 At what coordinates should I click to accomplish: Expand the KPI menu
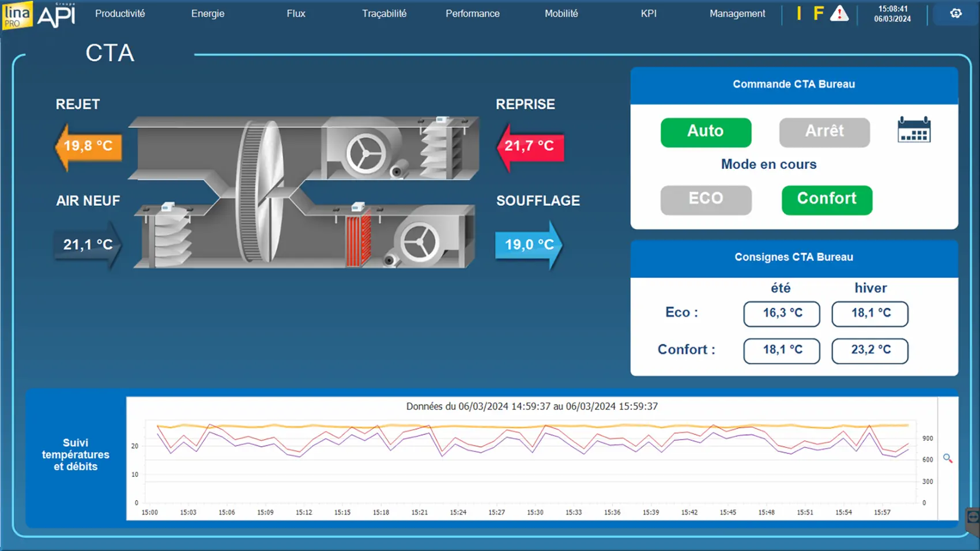point(649,13)
